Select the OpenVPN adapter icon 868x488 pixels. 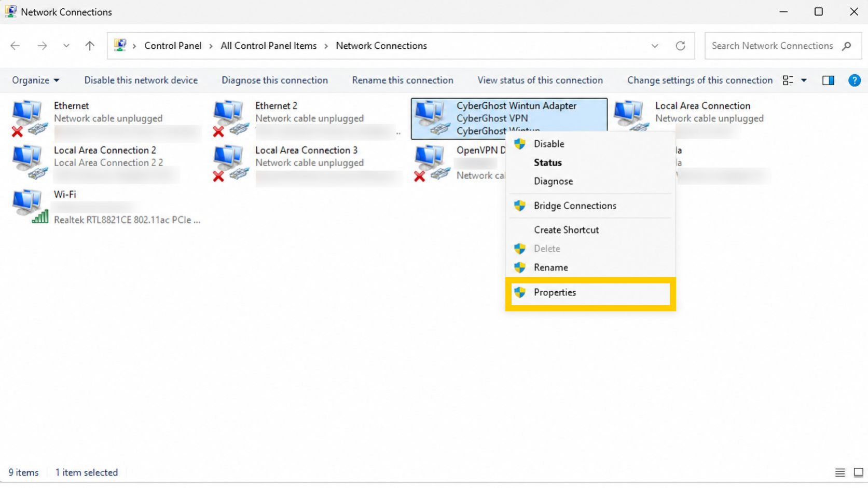pos(432,163)
